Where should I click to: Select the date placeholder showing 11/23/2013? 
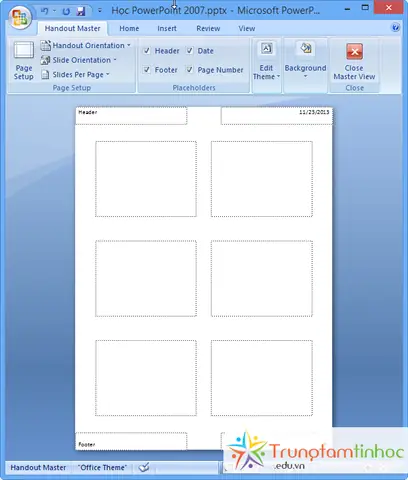click(x=277, y=116)
